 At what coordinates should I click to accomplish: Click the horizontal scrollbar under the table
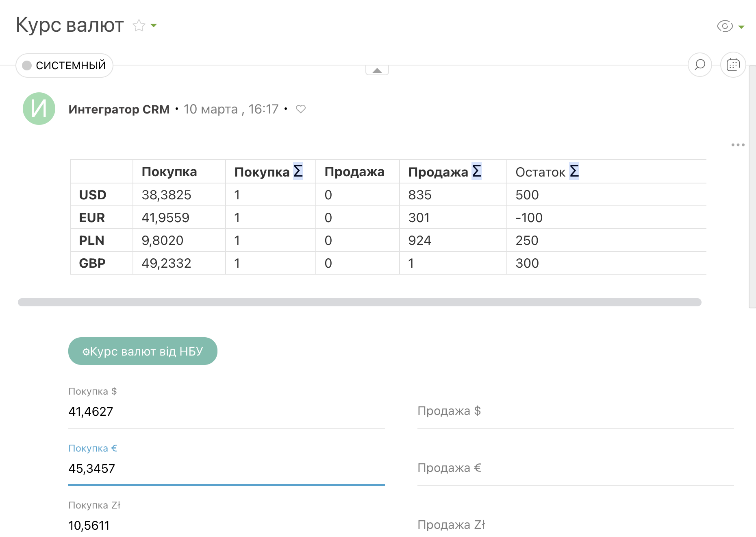pos(359,302)
